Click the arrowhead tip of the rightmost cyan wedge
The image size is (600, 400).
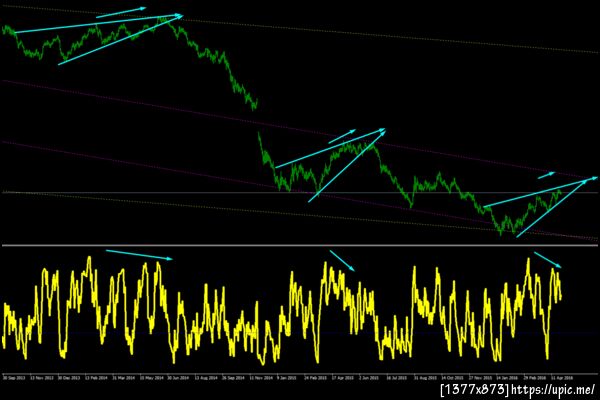[594, 178]
